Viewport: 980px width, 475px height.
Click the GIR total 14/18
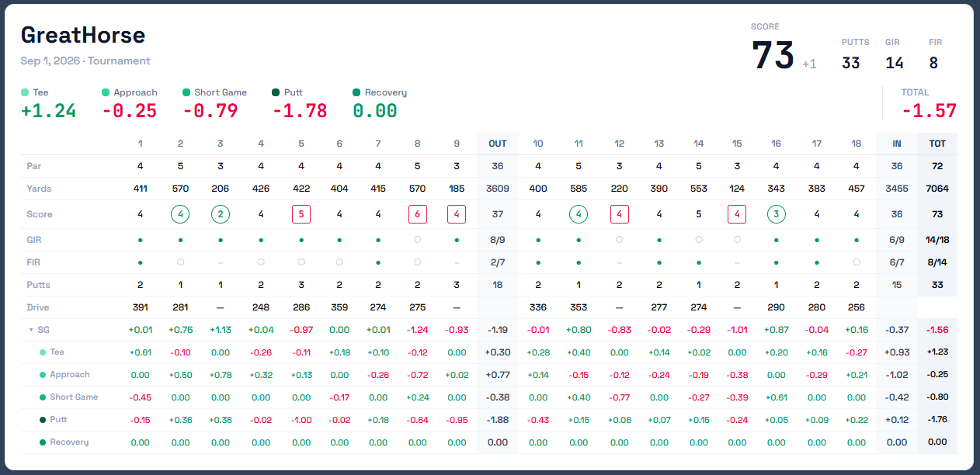937,240
